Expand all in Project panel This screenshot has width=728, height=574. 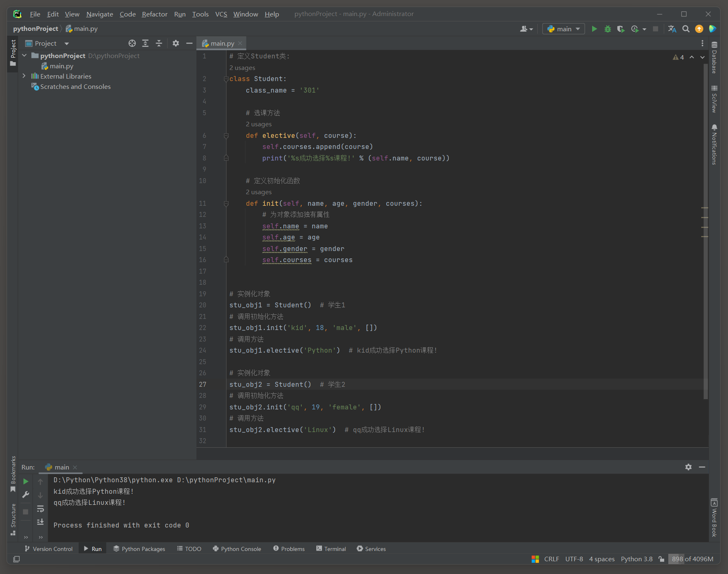pos(145,43)
